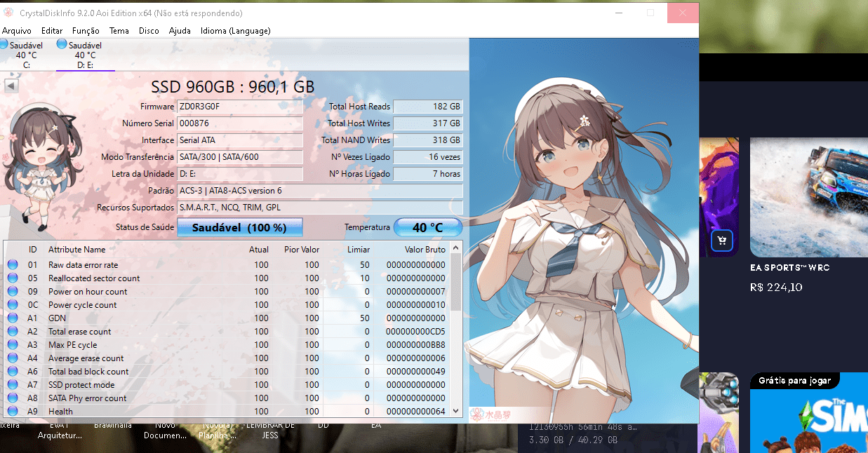This screenshot has height=453, width=868.
Task: Click the CrystalDiskInfo title bar app icon
Action: coord(8,13)
